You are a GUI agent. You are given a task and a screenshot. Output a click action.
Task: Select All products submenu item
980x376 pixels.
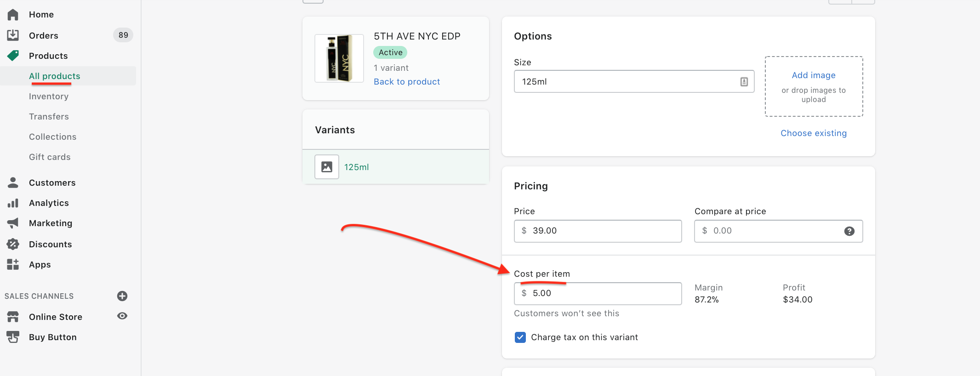tap(55, 76)
